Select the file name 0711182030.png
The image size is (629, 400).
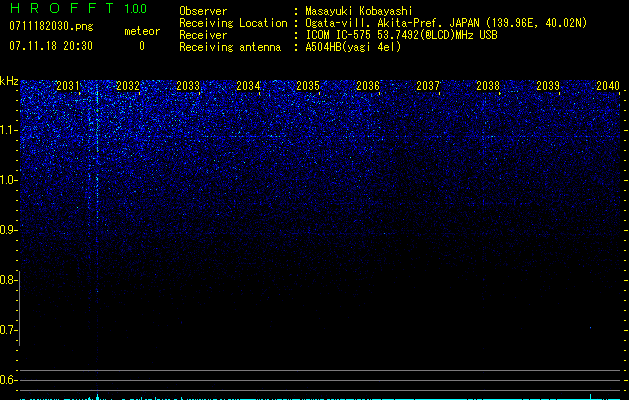(x=51, y=26)
